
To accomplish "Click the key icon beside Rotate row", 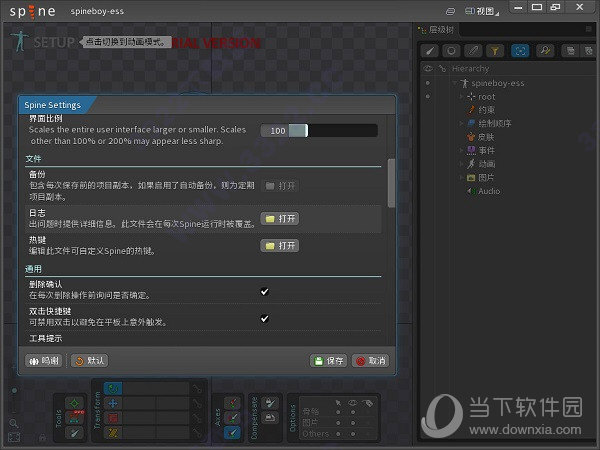I will 197,389.
